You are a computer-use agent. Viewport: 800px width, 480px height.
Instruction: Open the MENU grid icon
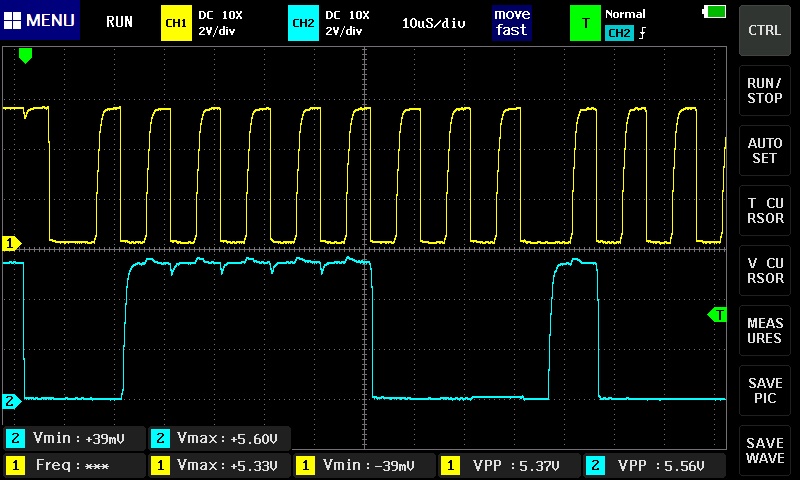click(x=12, y=20)
